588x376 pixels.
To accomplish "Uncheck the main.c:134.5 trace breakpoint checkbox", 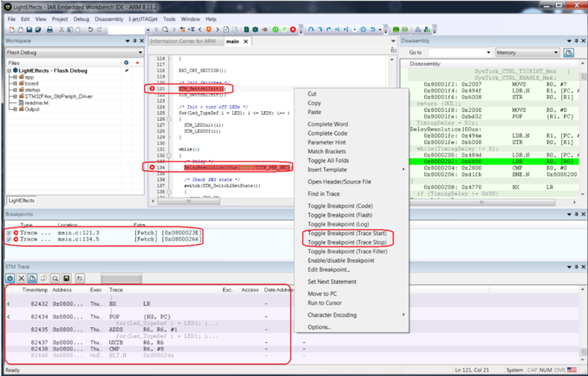I will [x=9, y=239].
